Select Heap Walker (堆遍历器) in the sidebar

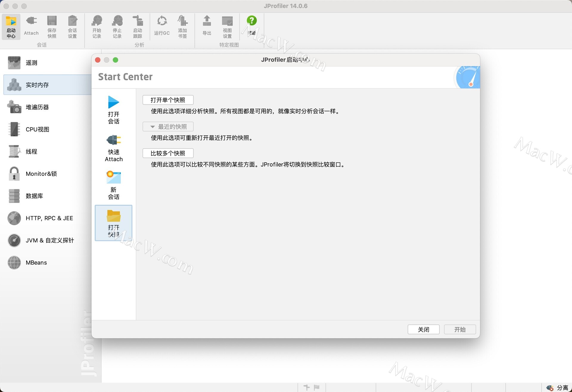pyautogui.click(x=48, y=107)
